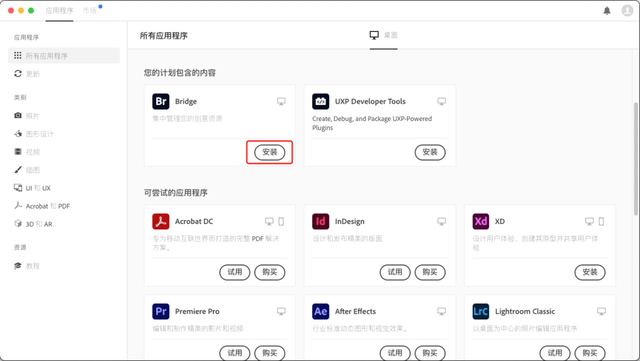Choose the 视频 video category
This screenshot has width=640, height=361.
tap(27, 152)
